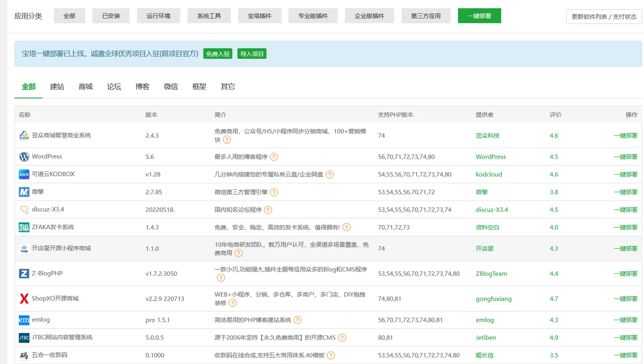The width and height of the screenshot is (644, 364).
Task: Select the green 一键部署 category button
Action: [479, 16]
